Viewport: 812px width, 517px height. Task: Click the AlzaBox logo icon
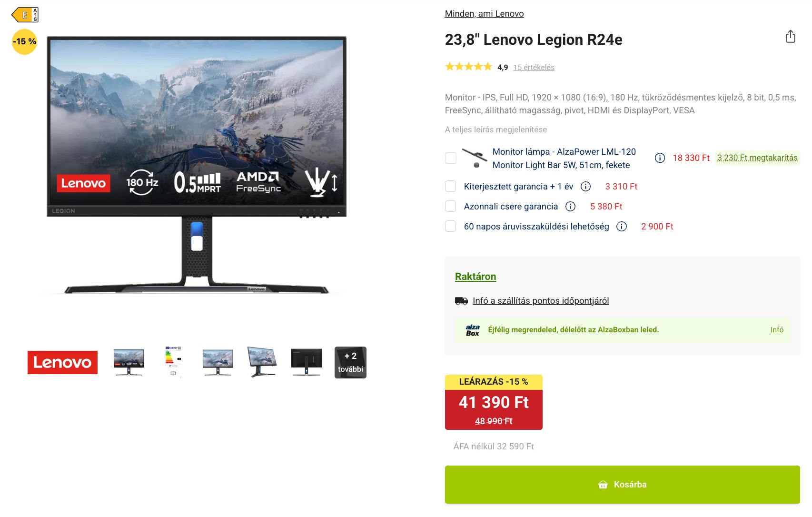(473, 330)
